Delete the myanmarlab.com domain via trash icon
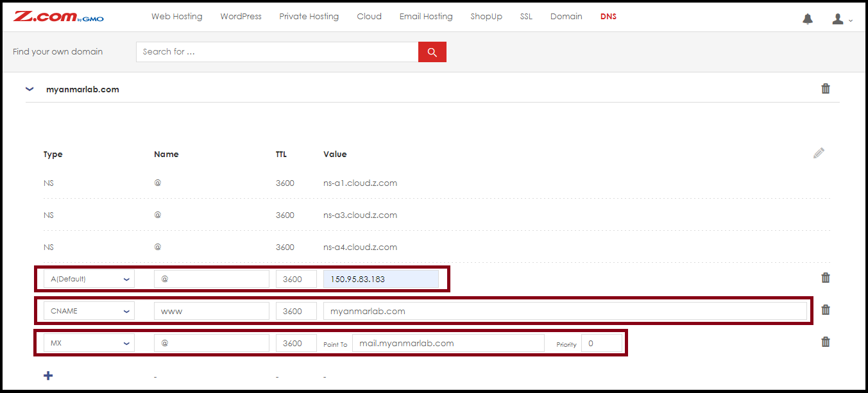This screenshot has width=868, height=393. point(826,88)
